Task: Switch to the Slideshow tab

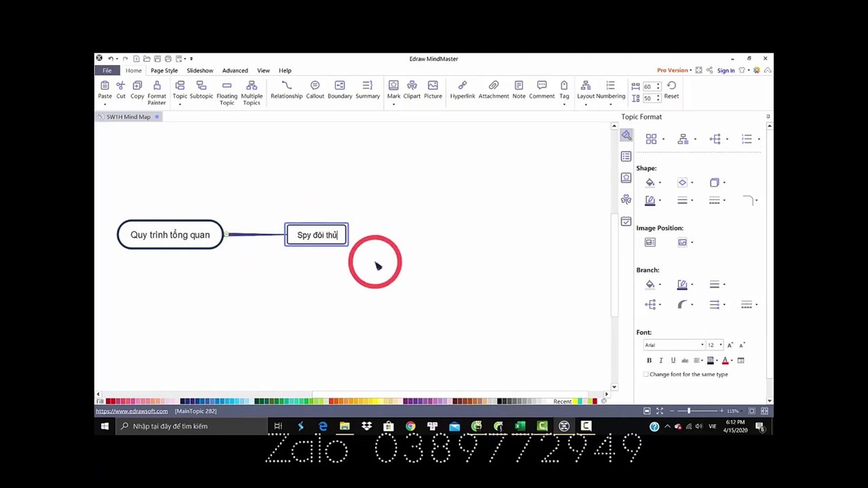Action: [200, 70]
